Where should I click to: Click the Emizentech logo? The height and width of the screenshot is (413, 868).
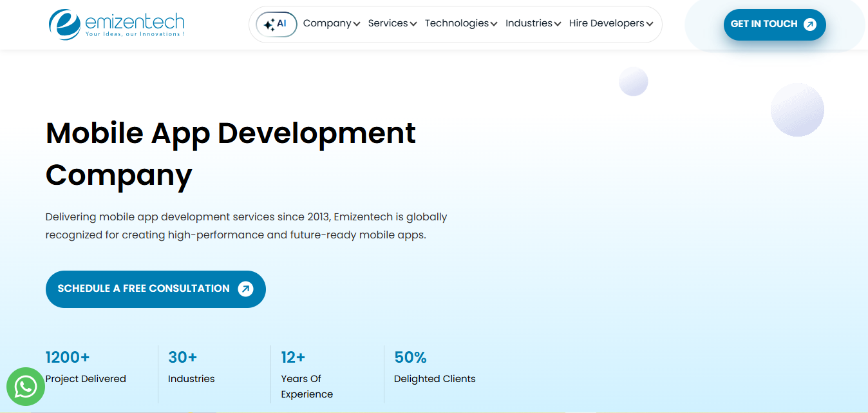(117, 24)
